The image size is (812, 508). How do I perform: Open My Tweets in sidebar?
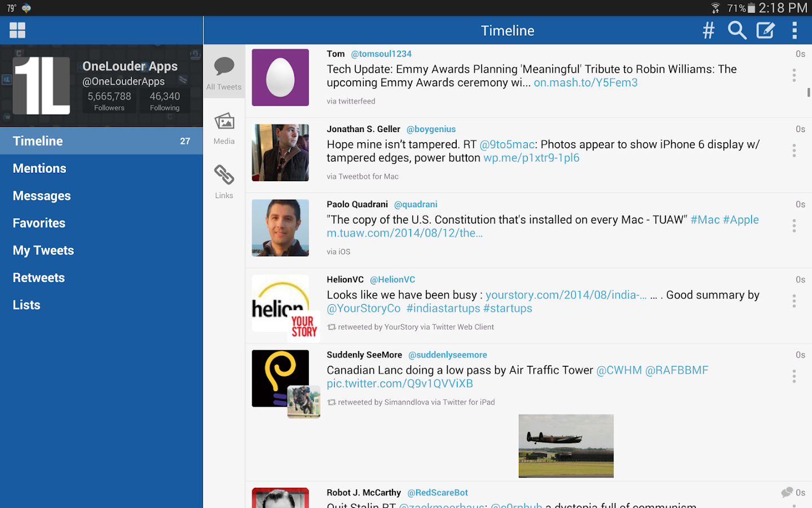point(101,250)
